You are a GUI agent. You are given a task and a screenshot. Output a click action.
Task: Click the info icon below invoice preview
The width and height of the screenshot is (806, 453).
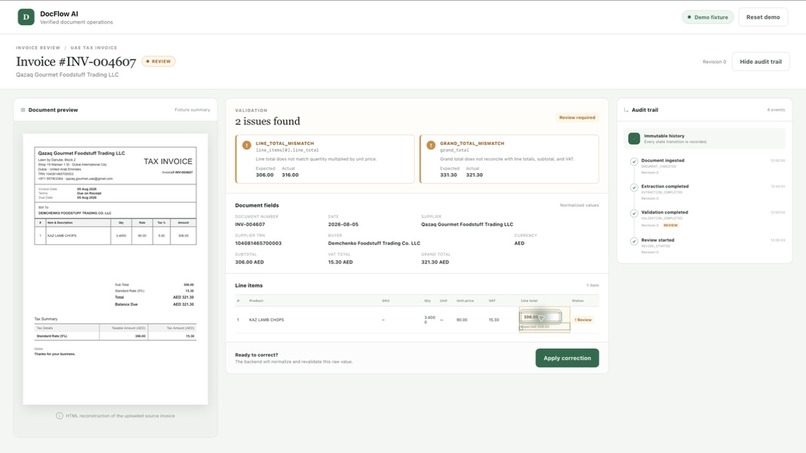pyautogui.click(x=59, y=415)
